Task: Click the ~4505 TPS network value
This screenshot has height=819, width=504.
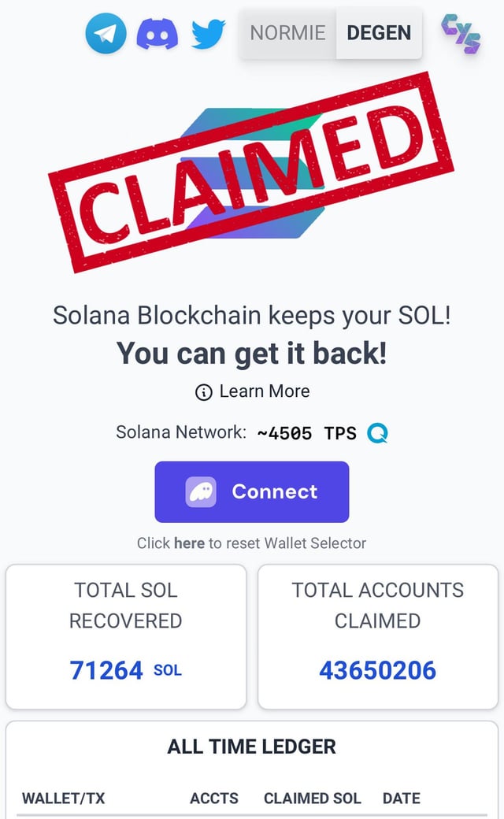Action: (x=306, y=433)
